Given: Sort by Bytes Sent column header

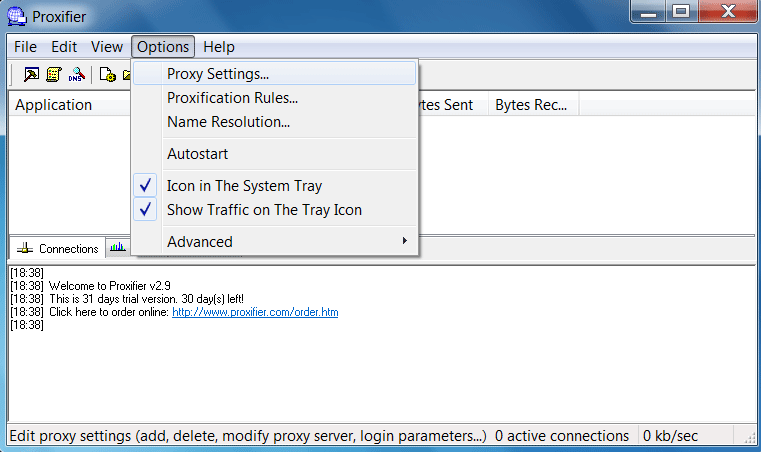Looking at the screenshot, I should (452, 105).
